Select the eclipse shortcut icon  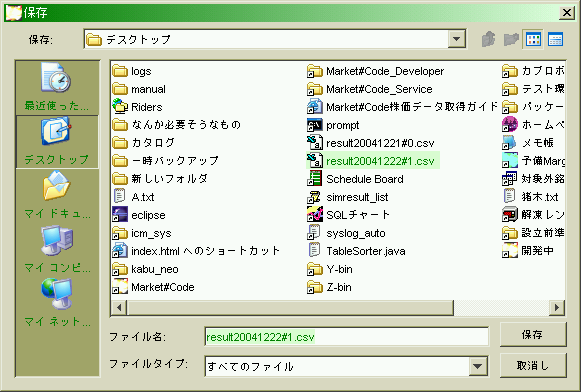120,215
